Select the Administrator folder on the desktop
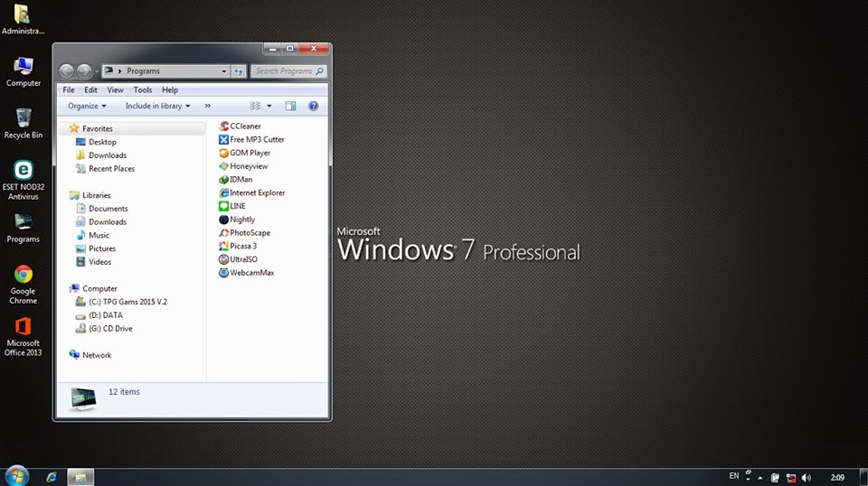 pyautogui.click(x=23, y=19)
